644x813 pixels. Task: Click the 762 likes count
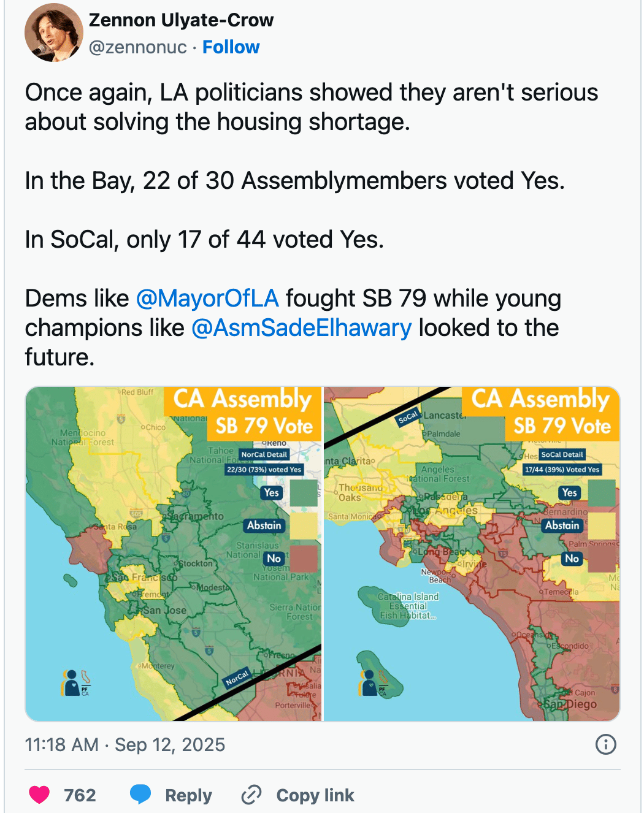(80, 795)
